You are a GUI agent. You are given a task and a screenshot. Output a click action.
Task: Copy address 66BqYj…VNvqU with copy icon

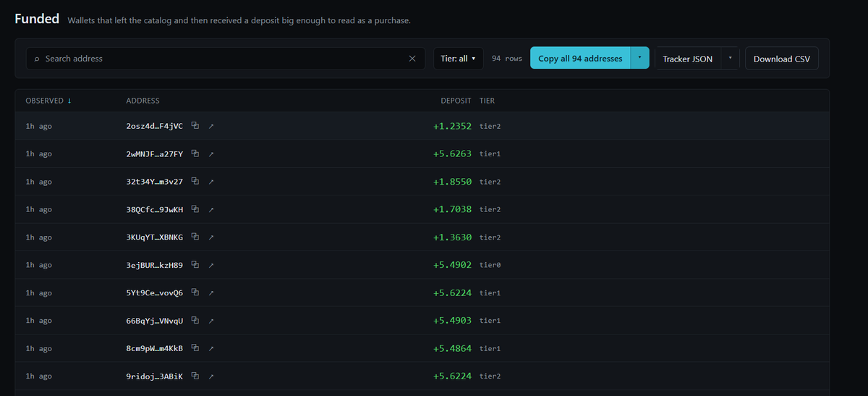click(x=195, y=321)
